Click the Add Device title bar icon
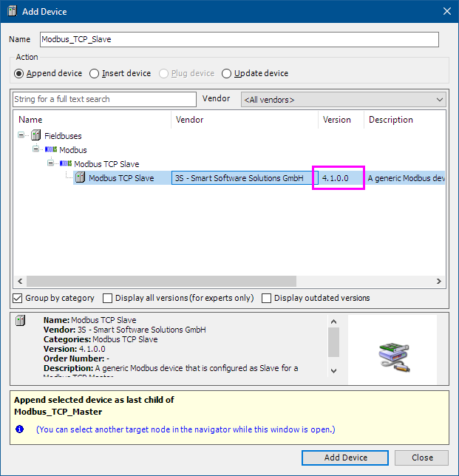The width and height of the screenshot is (459, 476). point(12,11)
